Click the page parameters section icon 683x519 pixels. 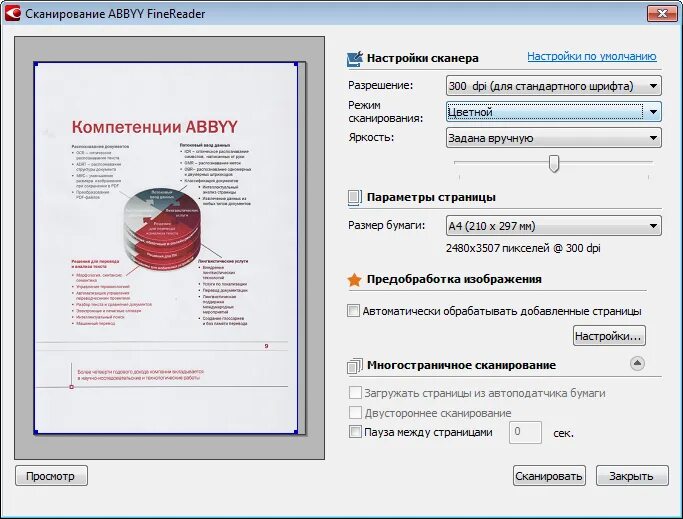(354, 197)
